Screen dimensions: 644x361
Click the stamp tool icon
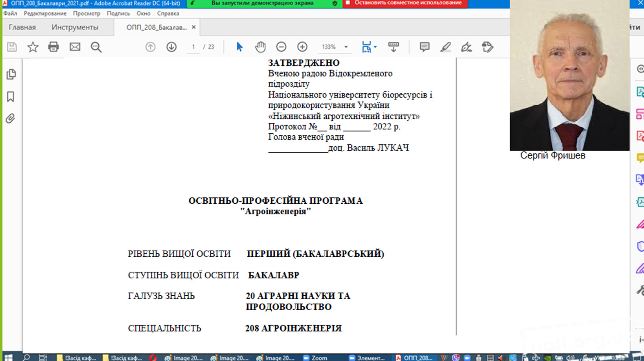click(x=488, y=47)
